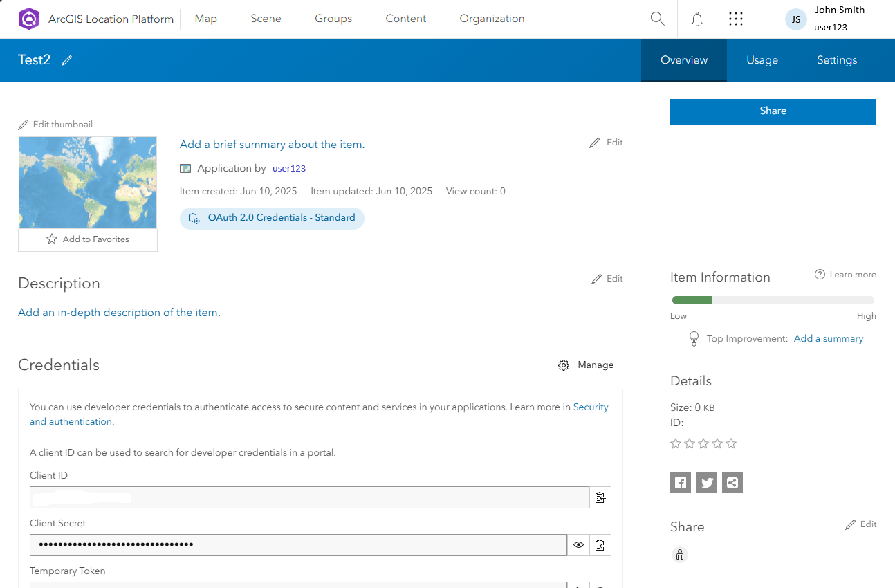Show the Client Secret with eye icon
This screenshot has width=895, height=588.
[x=579, y=545]
